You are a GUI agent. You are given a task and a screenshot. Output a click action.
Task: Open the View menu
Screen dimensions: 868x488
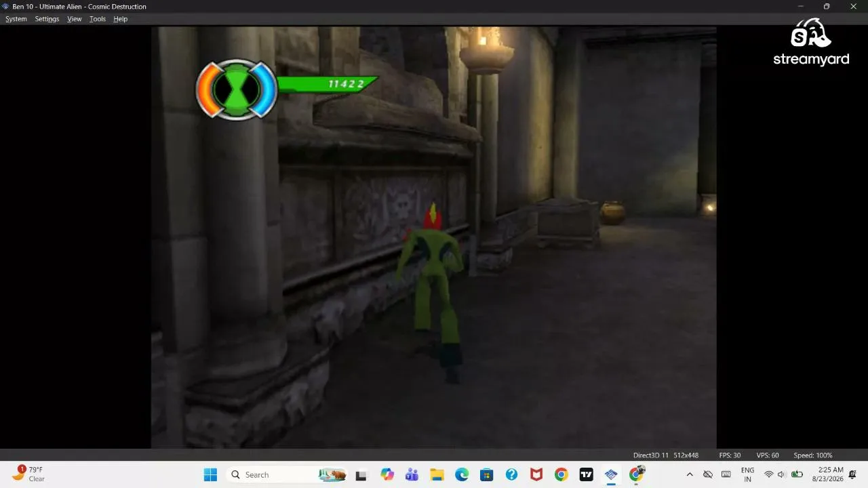pos(75,19)
